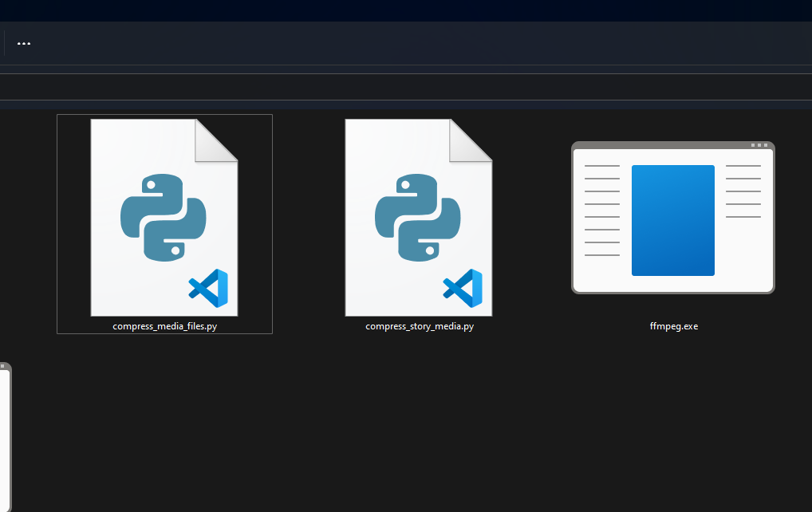Select the compress_media_files.py Python file icon

coord(164,217)
